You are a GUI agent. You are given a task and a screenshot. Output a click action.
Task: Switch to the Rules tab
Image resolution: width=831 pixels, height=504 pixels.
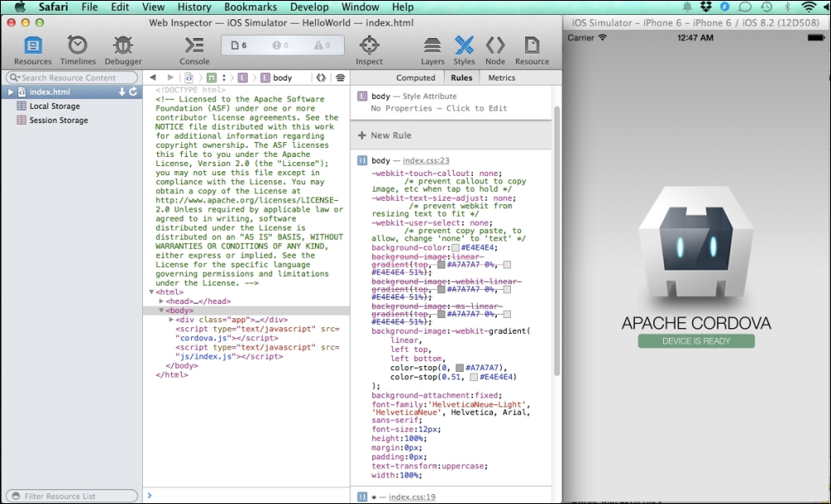coord(461,78)
